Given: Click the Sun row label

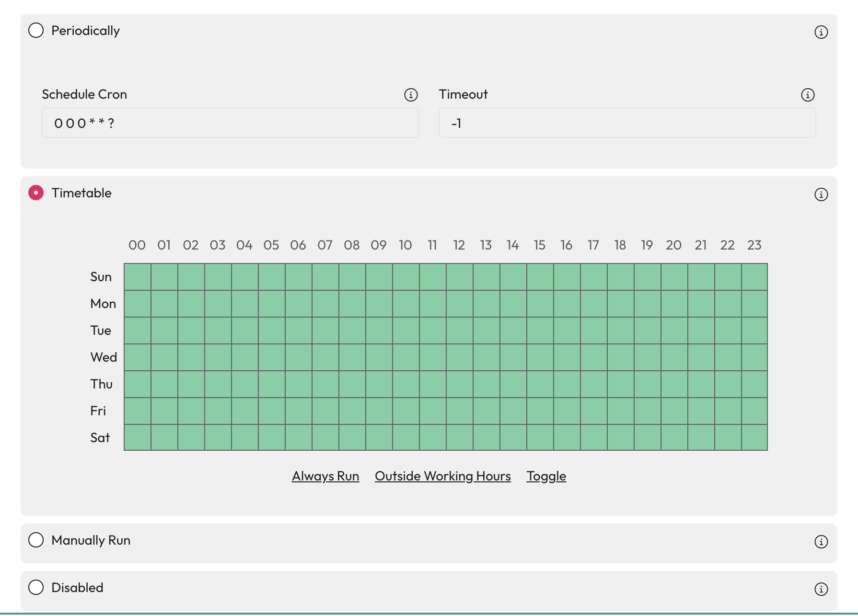Looking at the screenshot, I should pos(101,277).
